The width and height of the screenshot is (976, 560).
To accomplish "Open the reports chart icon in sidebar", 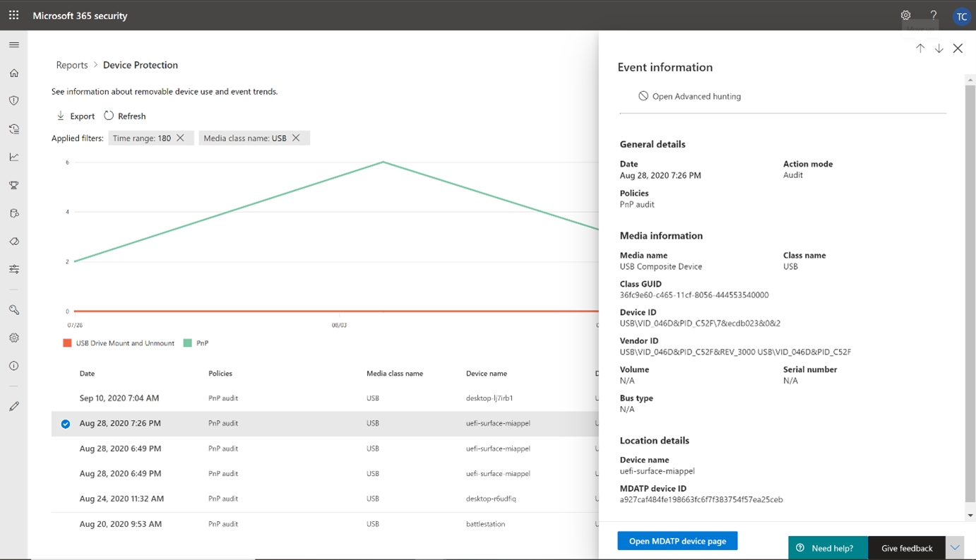I will (x=14, y=157).
